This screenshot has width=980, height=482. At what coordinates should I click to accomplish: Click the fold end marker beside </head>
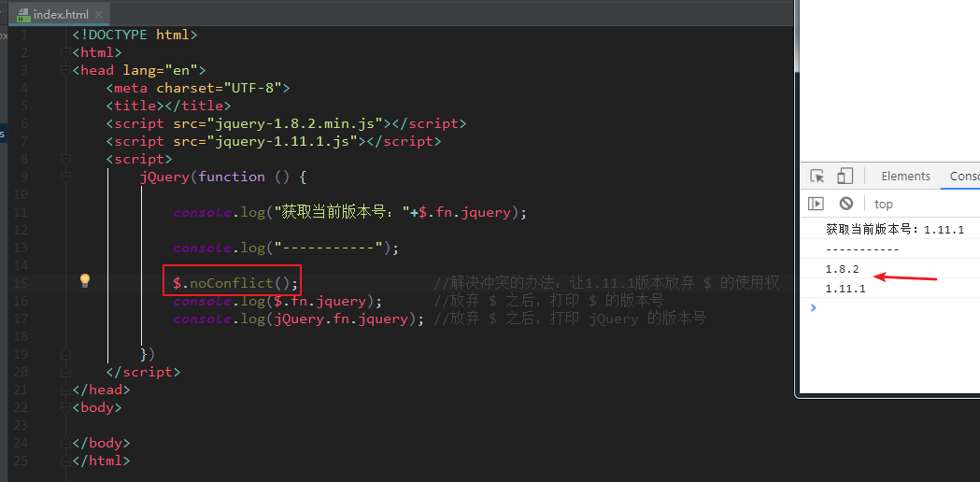pyautogui.click(x=64, y=390)
